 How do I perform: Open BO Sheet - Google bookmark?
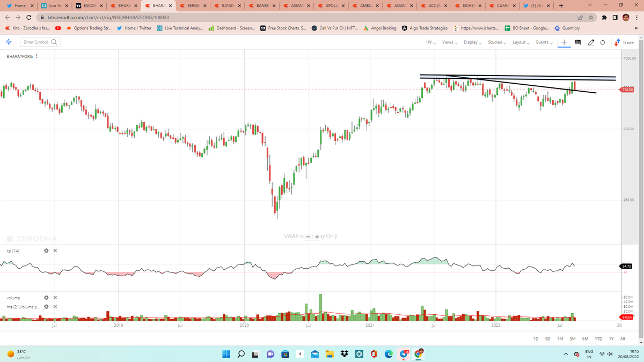526,28
